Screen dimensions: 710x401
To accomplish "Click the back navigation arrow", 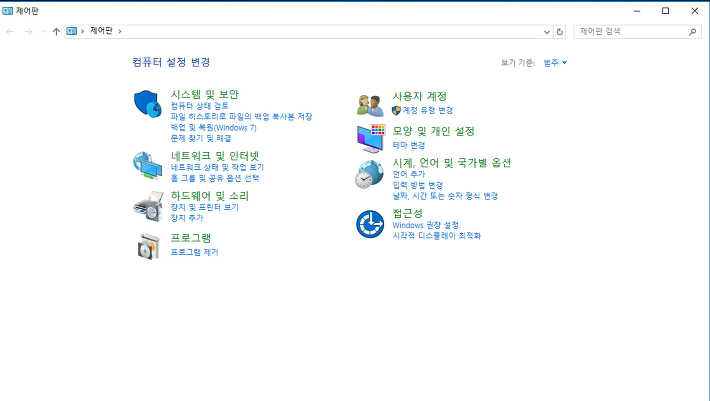I will pos(10,31).
